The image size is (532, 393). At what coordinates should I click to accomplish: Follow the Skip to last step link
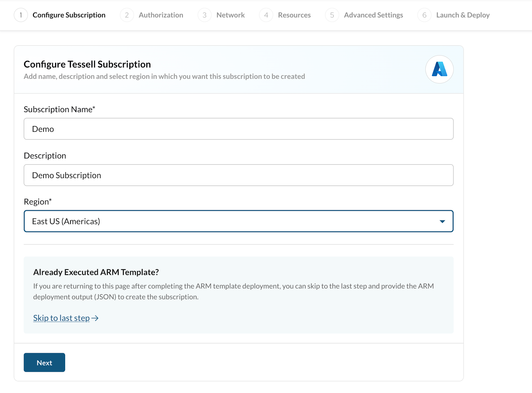coord(62,318)
